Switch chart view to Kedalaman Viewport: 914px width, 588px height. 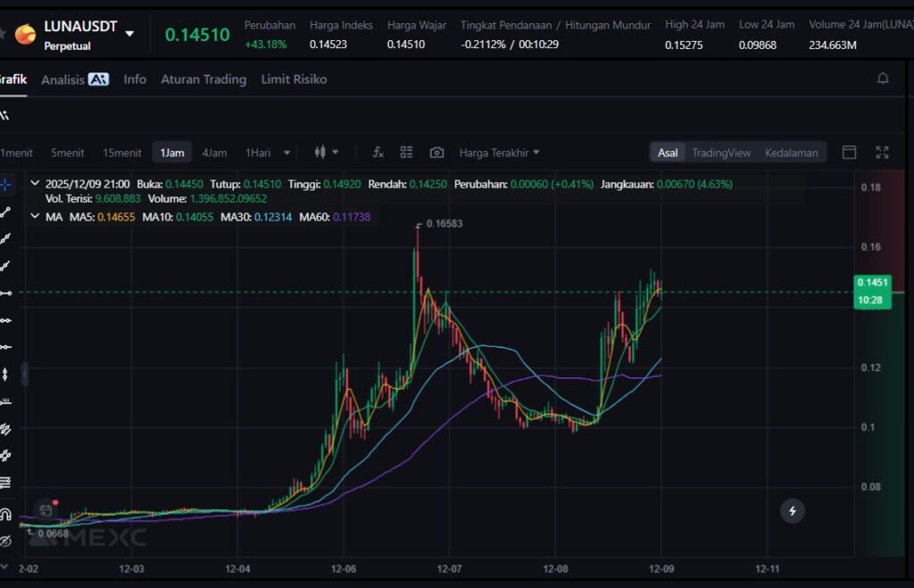tap(791, 153)
